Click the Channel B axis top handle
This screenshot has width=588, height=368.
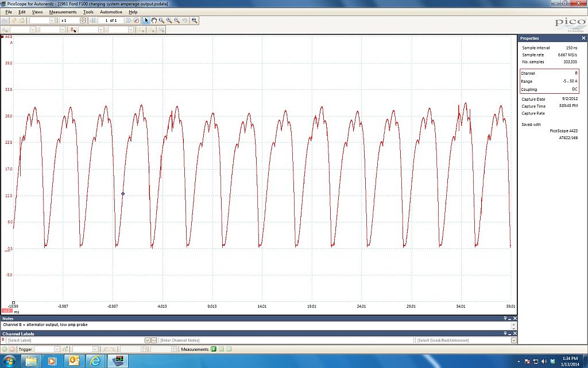tap(2, 36)
